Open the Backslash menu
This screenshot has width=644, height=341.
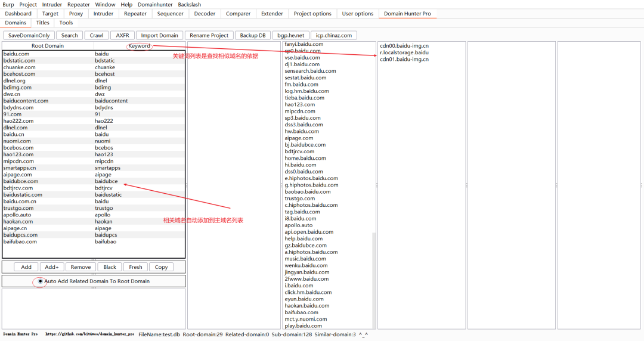pos(190,5)
